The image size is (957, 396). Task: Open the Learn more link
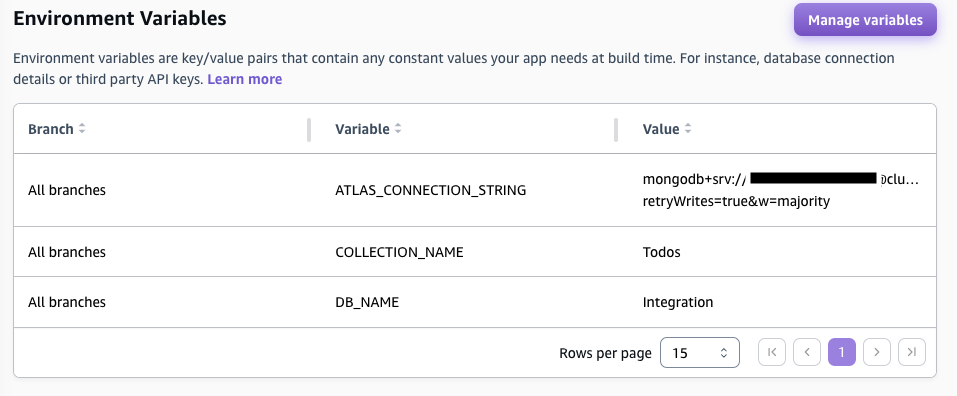tap(245, 79)
